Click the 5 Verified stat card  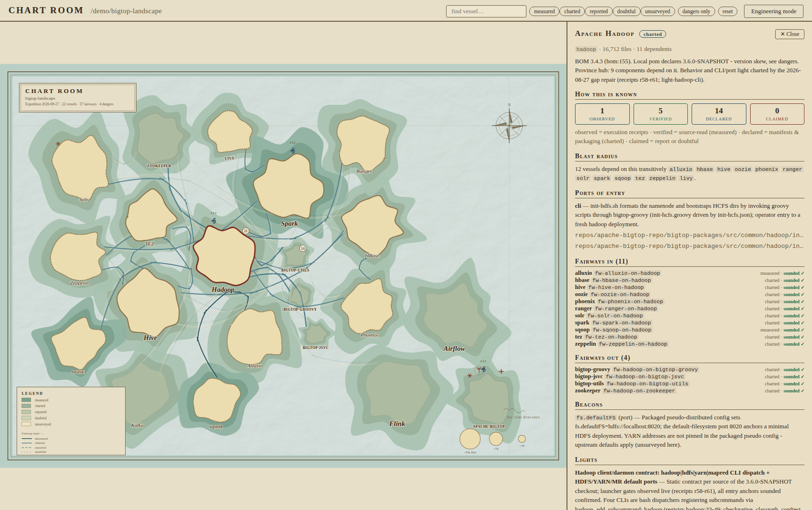tap(660, 114)
